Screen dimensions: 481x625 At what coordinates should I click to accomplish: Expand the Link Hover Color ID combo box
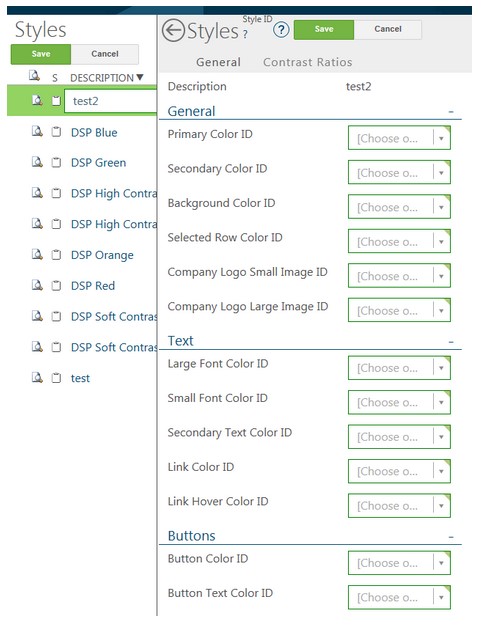coord(399,505)
